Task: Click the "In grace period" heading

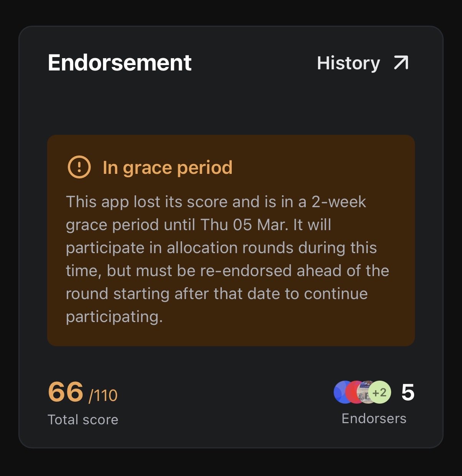Action: tap(167, 168)
